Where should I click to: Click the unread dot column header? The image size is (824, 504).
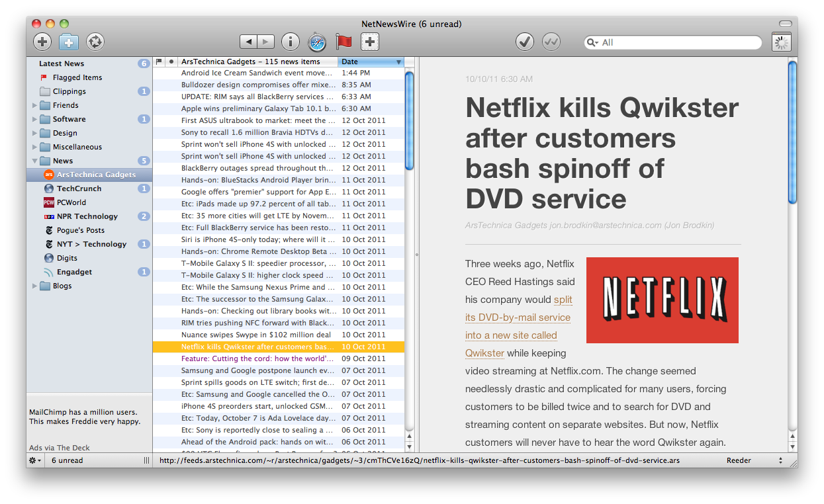tap(171, 62)
